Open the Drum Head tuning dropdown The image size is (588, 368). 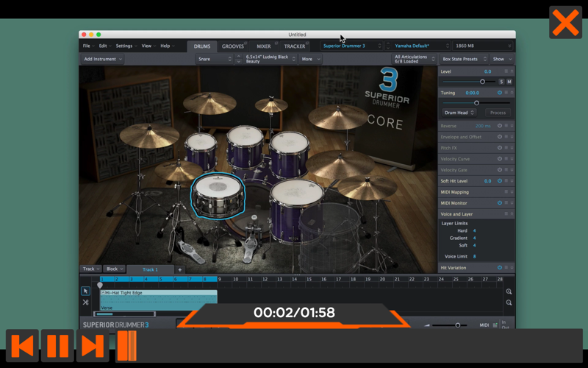(459, 113)
